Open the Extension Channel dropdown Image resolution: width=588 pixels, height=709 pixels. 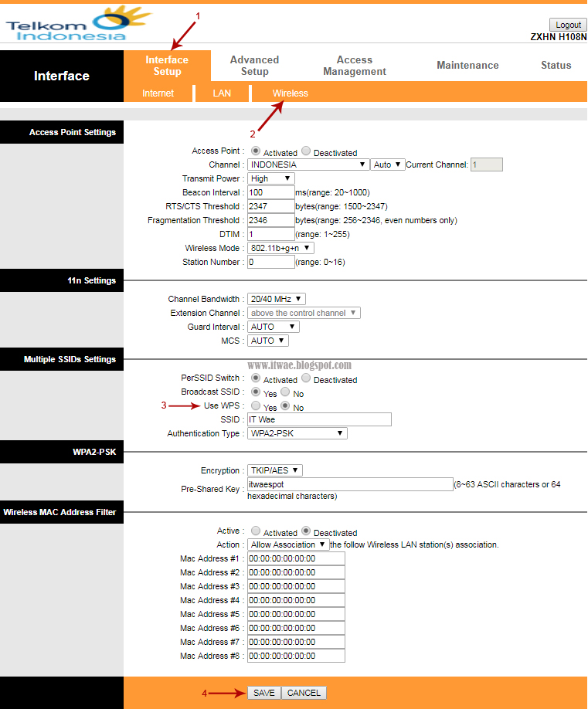(x=304, y=313)
